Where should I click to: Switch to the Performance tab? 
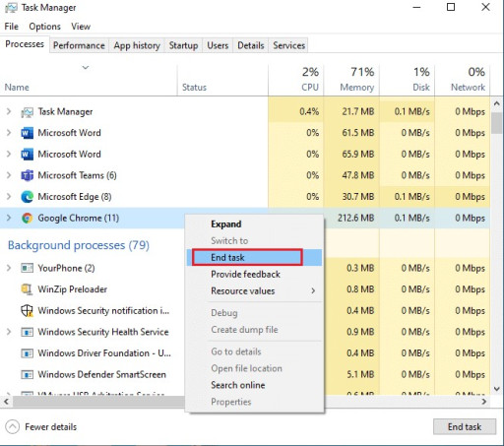click(x=79, y=45)
